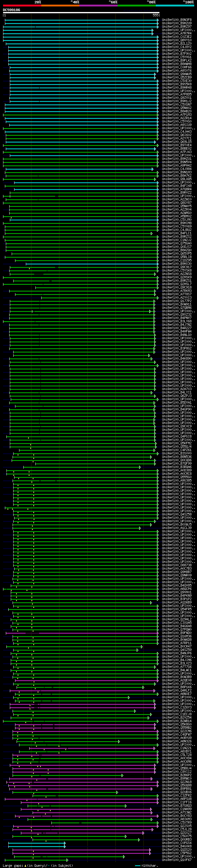
Task: Select label UniRef100_A9SVT6
Action: pyautogui.click(x=177, y=71)
